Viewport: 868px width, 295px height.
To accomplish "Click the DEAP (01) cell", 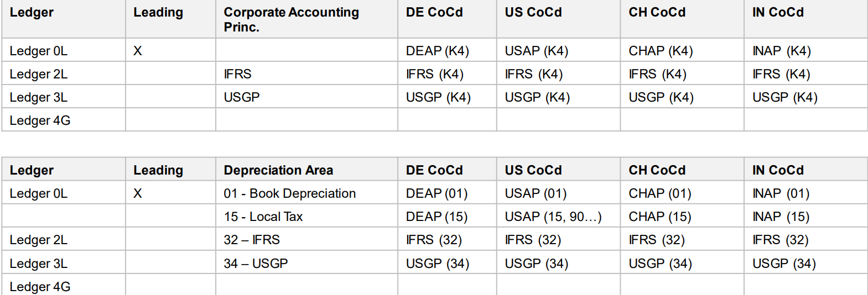I will coord(436,193).
